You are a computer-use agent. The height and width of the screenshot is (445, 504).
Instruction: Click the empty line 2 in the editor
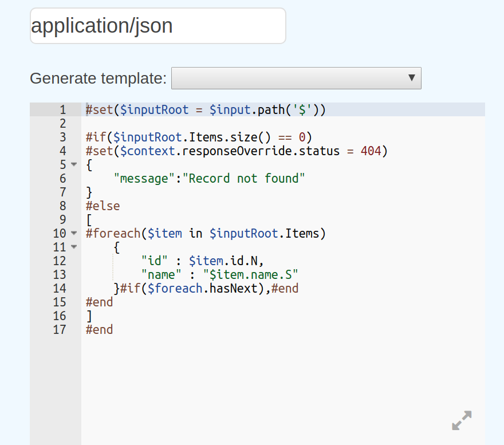coord(283,124)
